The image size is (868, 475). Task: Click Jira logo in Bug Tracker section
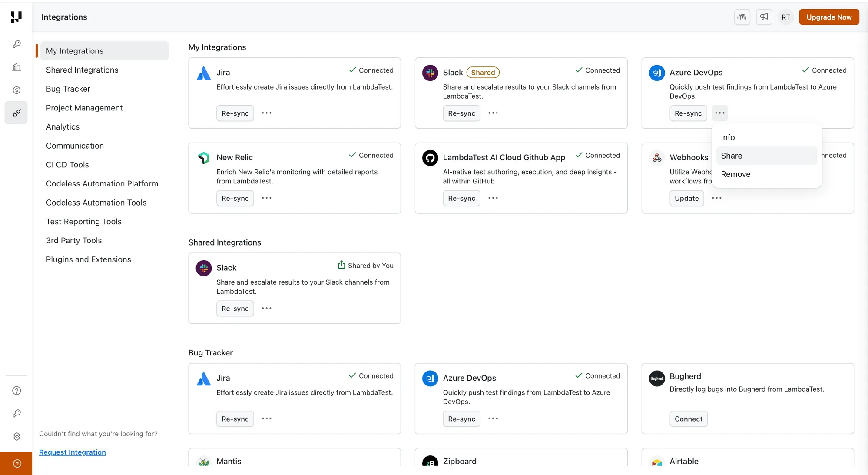(x=204, y=379)
